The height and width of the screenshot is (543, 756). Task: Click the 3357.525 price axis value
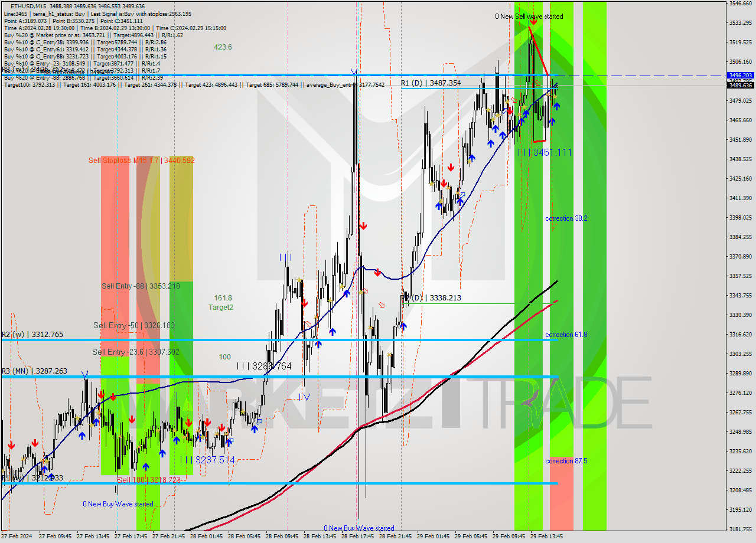tap(741, 276)
